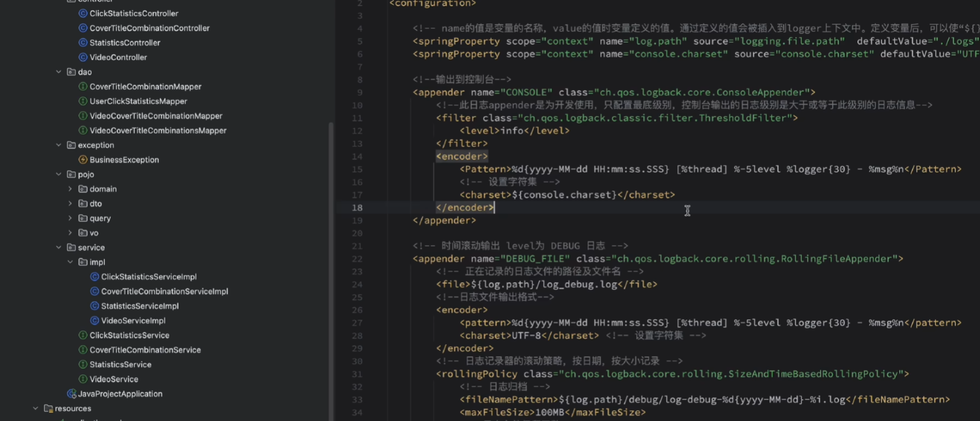Click line number 18 in the gutter
980x421 pixels.
357,207
